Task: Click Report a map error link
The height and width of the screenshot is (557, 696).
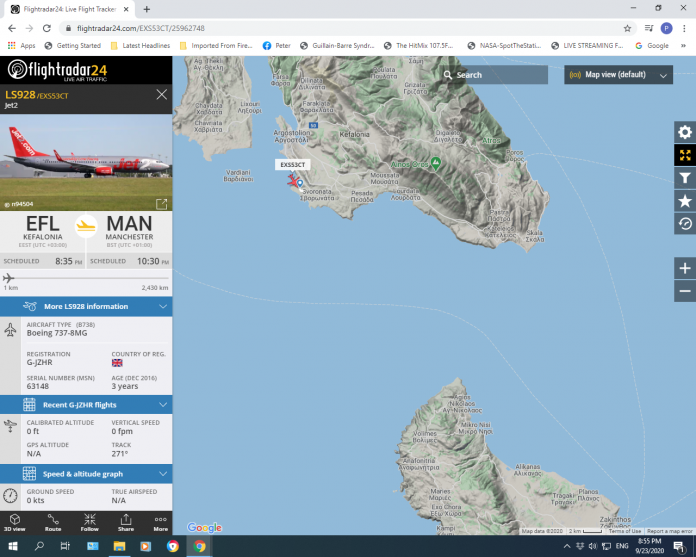Action: 669,531
